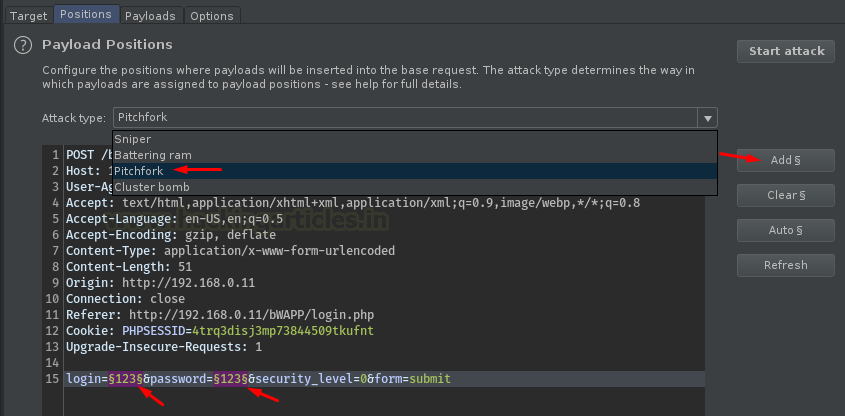The height and width of the screenshot is (416, 845).
Task: Click the password §123§ payload marker
Action: (231, 379)
